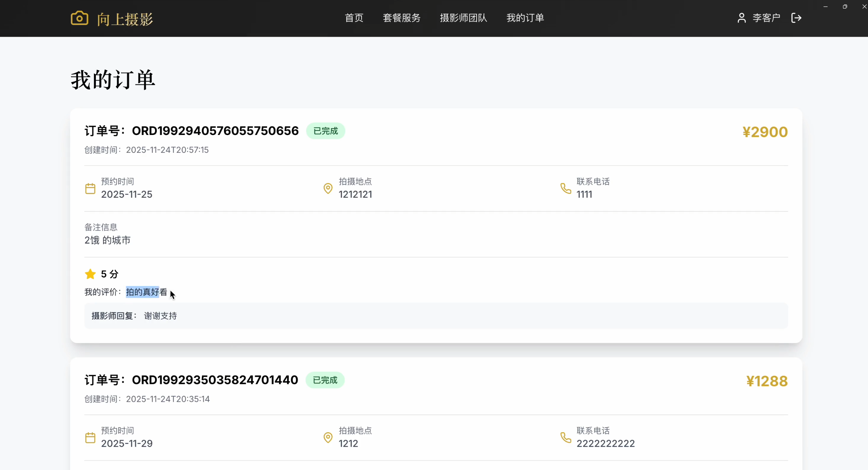Click the yellow rating star icon
Screen dimensions: 868x470
tap(90, 274)
